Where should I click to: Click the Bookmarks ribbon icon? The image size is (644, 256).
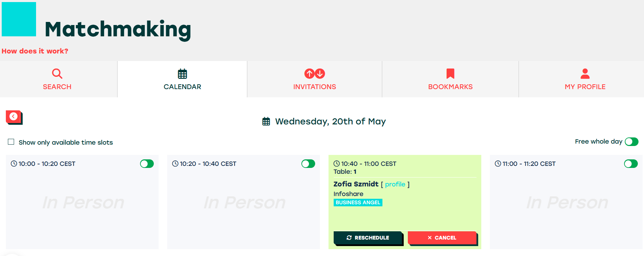pyautogui.click(x=450, y=74)
